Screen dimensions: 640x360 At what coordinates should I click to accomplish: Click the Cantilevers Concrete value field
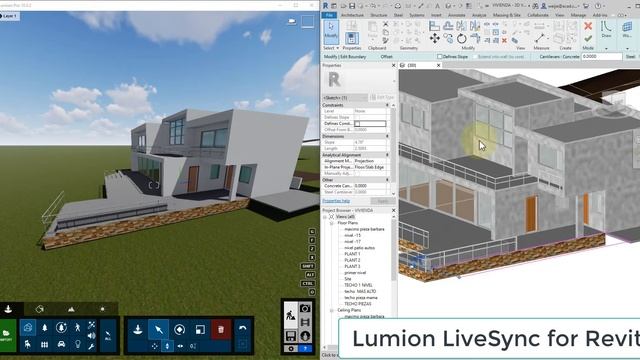pyautogui.click(x=601, y=57)
